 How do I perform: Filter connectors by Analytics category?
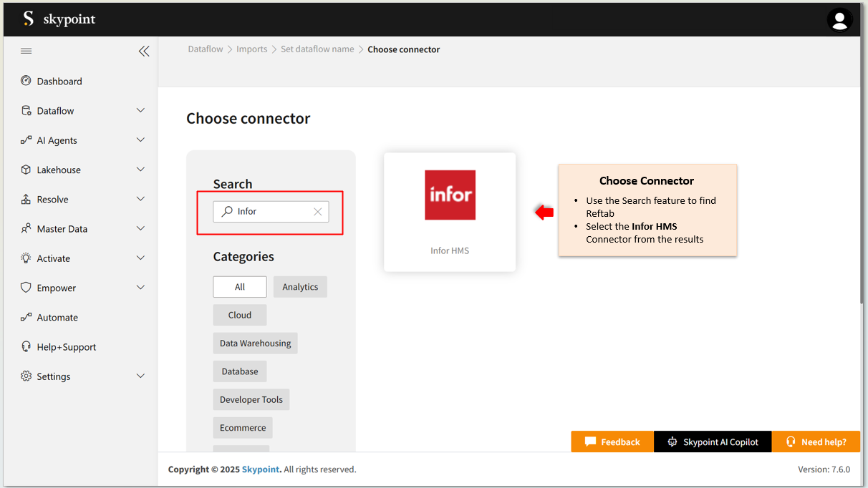tap(300, 287)
